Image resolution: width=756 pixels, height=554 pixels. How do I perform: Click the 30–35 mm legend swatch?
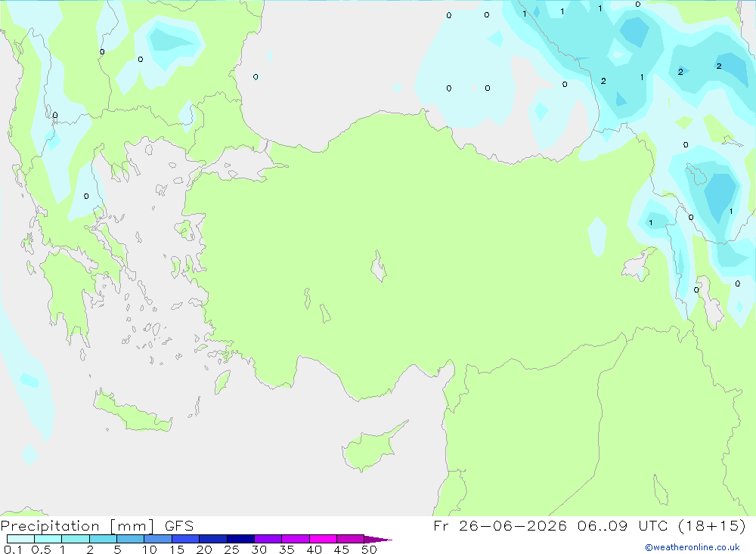coord(268,539)
